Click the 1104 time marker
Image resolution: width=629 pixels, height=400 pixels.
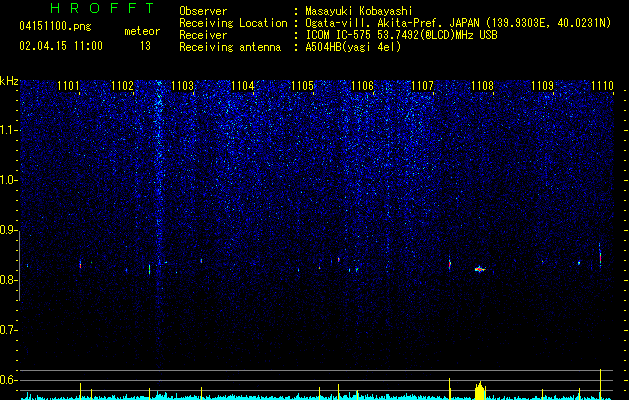tap(243, 86)
